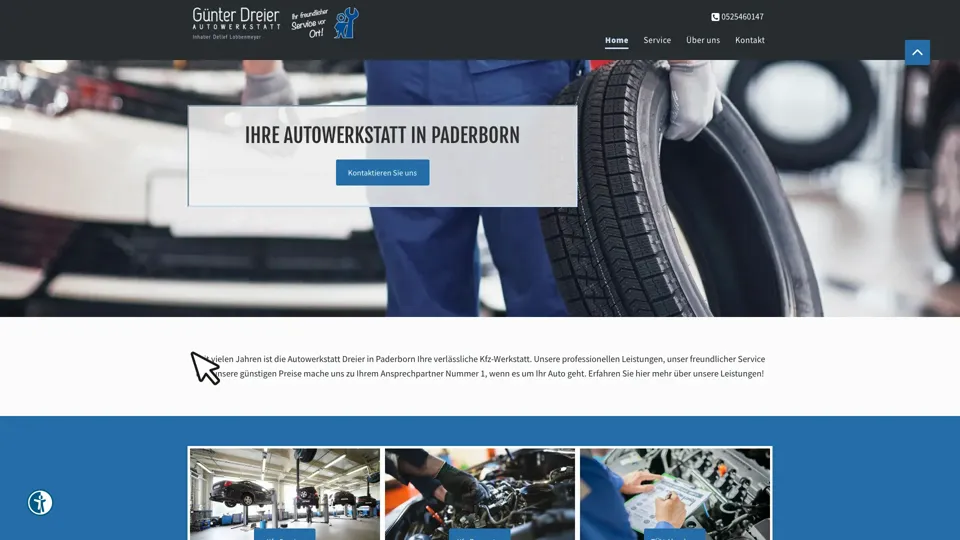Open the Kontakt menu item

(750, 40)
